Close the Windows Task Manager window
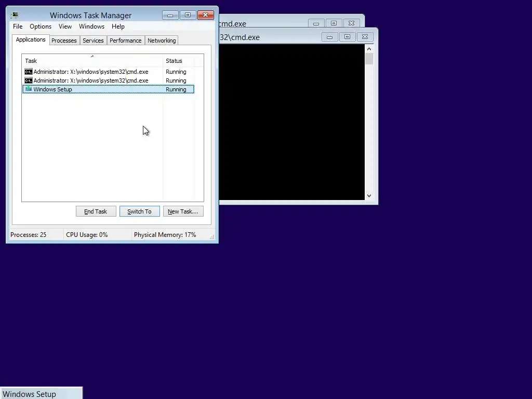The image size is (532, 399). [x=206, y=15]
